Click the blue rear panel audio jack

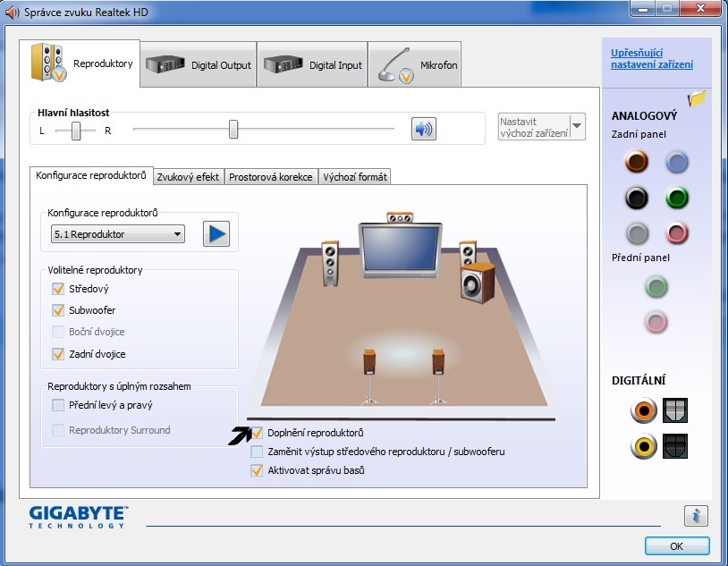click(x=676, y=162)
